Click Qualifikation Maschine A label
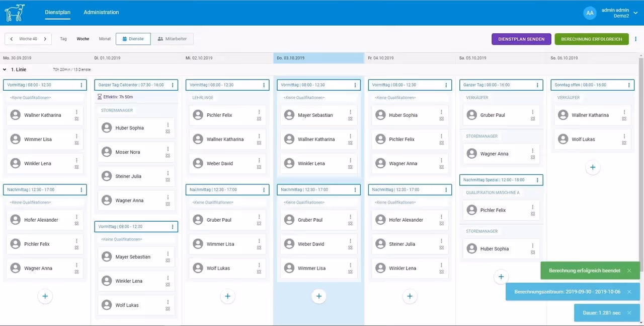 pyautogui.click(x=493, y=192)
